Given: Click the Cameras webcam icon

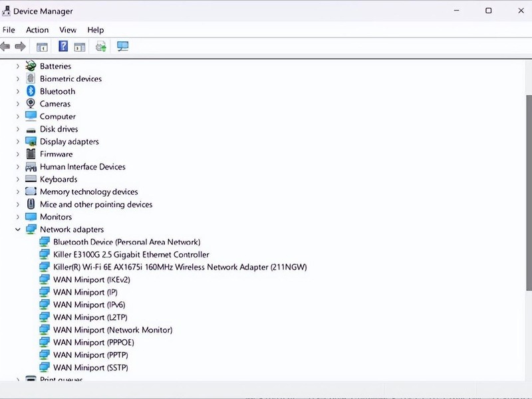Looking at the screenshot, I should tap(31, 104).
